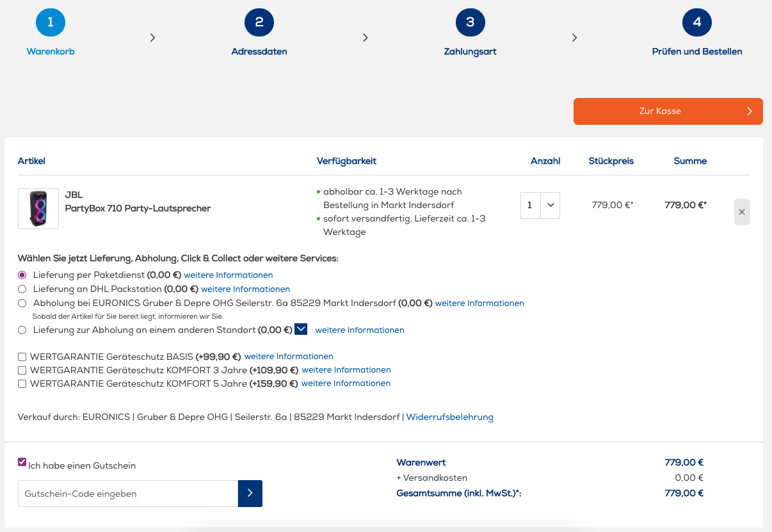Enable WERTGARANTIE Geräteschutz BASIS checkbox
This screenshot has height=532, width=772.
[22, 357]
